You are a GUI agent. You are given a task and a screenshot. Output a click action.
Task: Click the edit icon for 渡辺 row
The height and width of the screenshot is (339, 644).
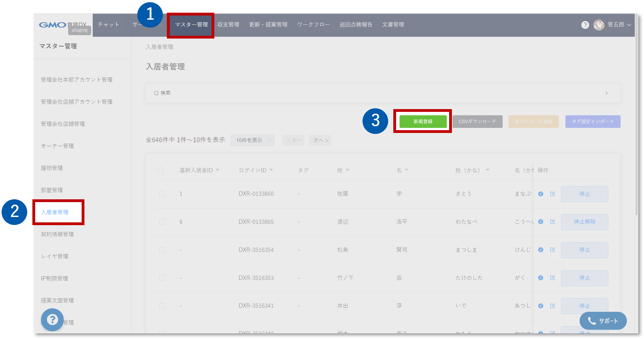552,222
